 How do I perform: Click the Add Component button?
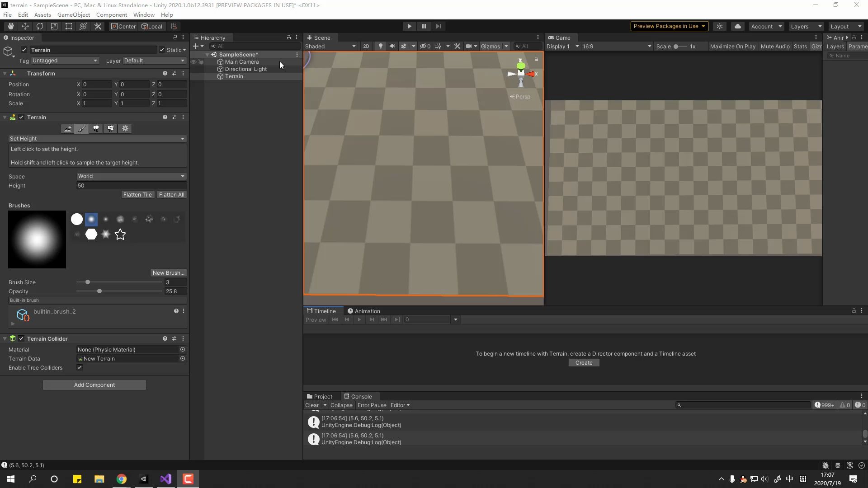94,385
